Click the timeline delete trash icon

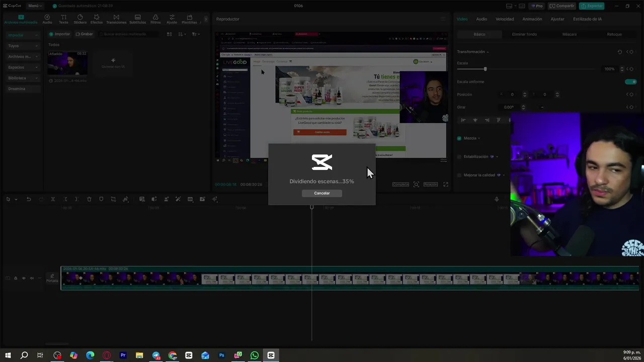[89, 199]
